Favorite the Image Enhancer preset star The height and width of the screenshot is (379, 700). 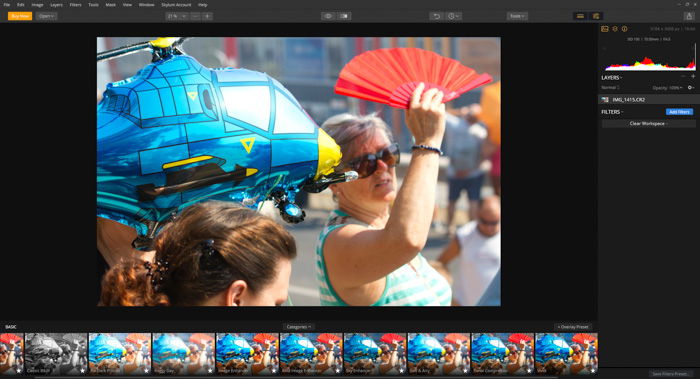click(274, 370)
